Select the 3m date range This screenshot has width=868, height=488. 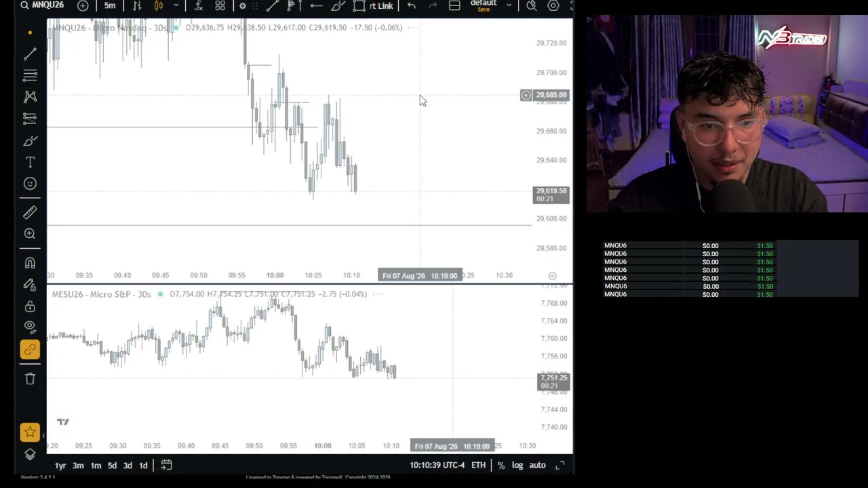click(x=78, y=466)
